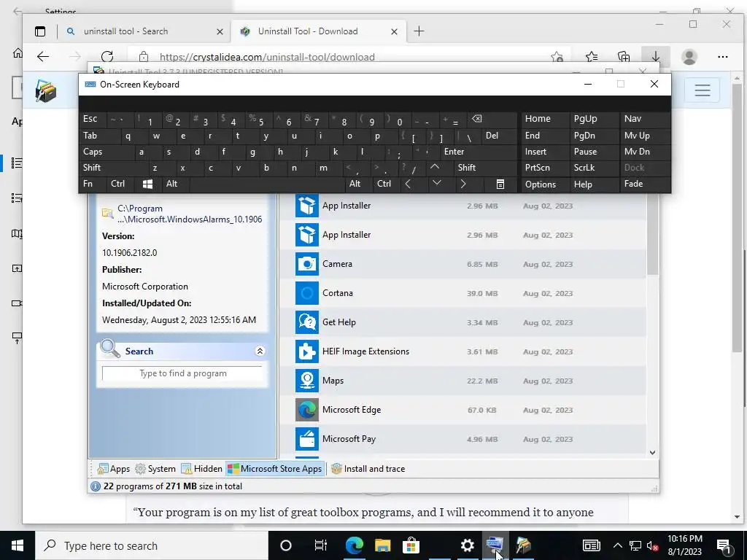Switch to the Apps tab

coord(113,469)
